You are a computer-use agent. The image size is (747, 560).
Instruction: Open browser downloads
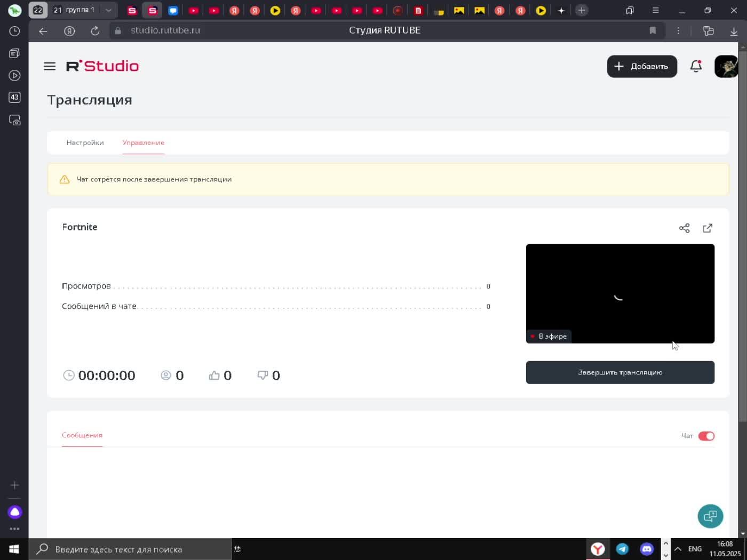[734, 31]
